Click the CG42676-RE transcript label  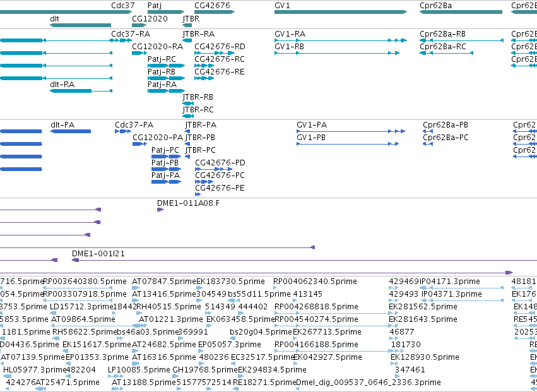click(219, 72)
